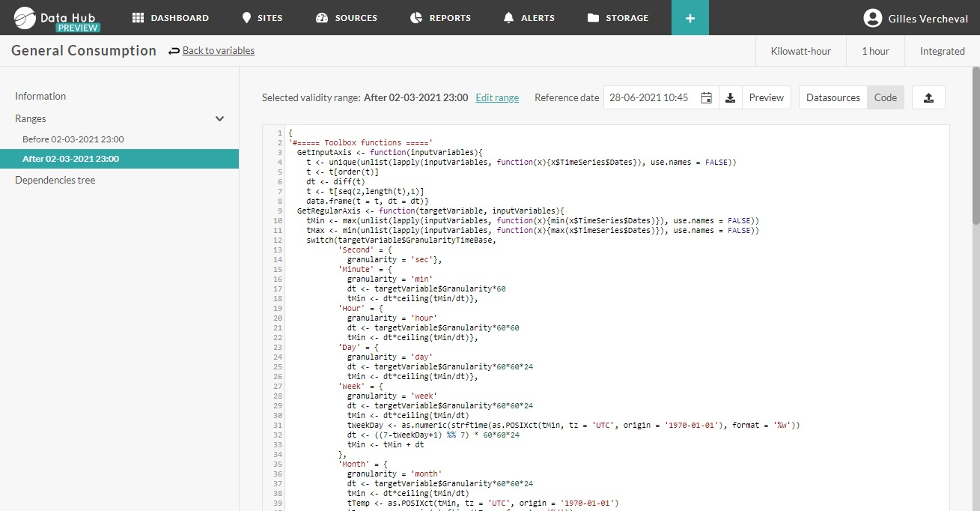The width and height of the screenshot is (980, 511).
Task: Open Dependencies tree in sidebar
Action: 55,180
